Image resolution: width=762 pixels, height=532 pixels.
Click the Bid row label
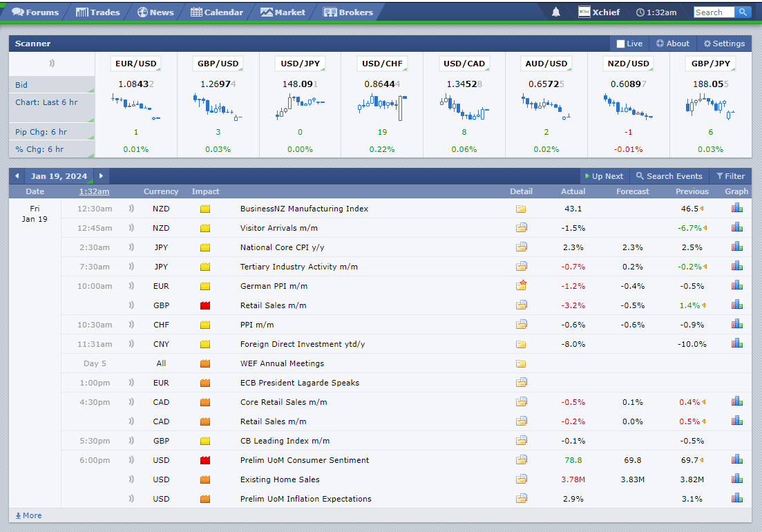[21, 85]
